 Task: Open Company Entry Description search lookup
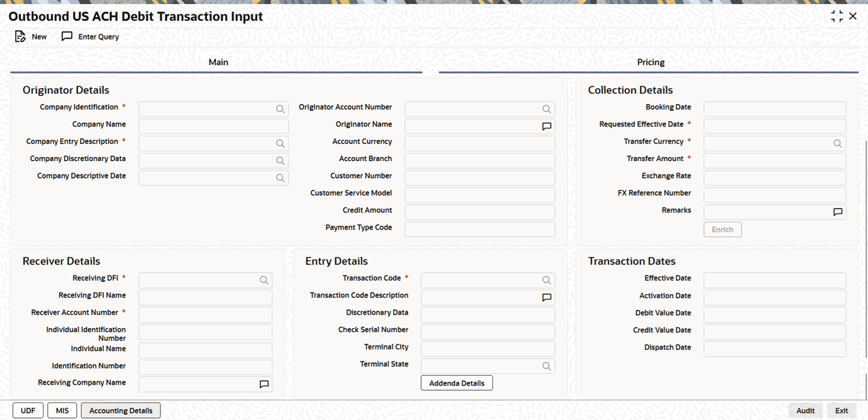point(281,143)
